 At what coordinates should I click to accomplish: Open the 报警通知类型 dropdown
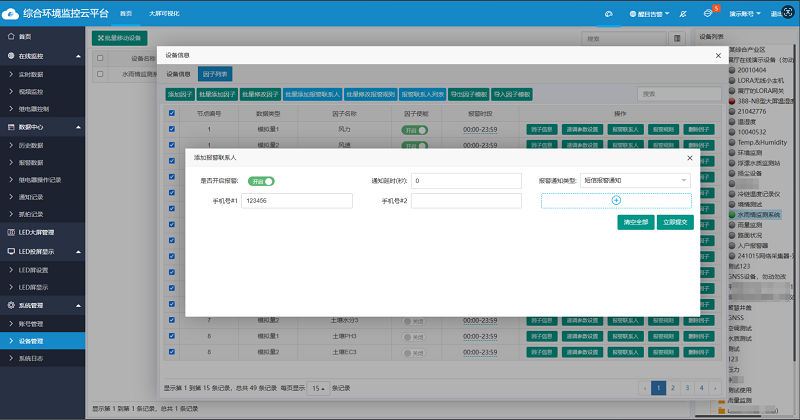635,181
